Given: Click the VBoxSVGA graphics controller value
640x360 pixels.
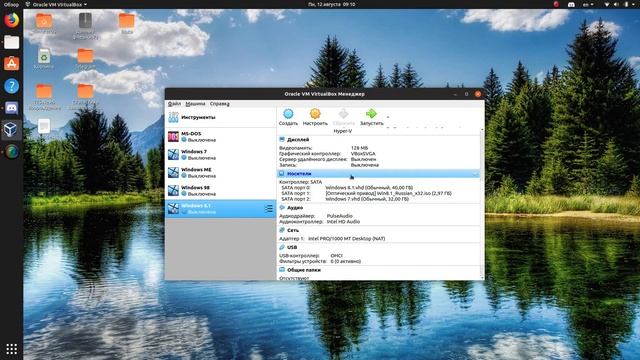Looking at the screenshot, I should pyautogui.click(x=363, y=154).
